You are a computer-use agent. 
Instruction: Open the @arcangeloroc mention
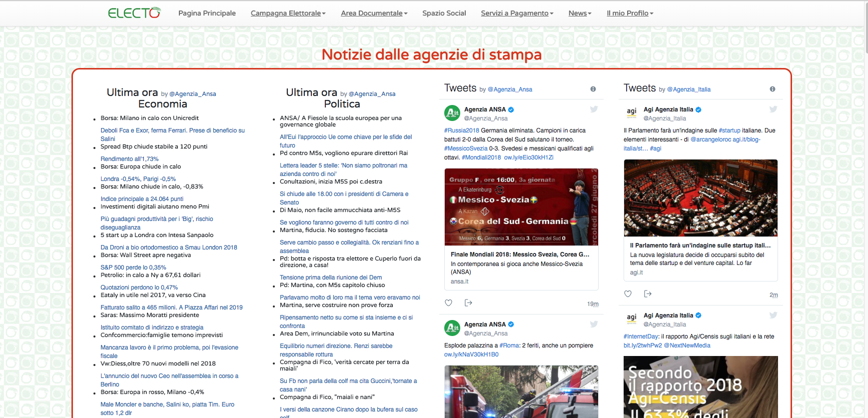(x=711, y=139)
